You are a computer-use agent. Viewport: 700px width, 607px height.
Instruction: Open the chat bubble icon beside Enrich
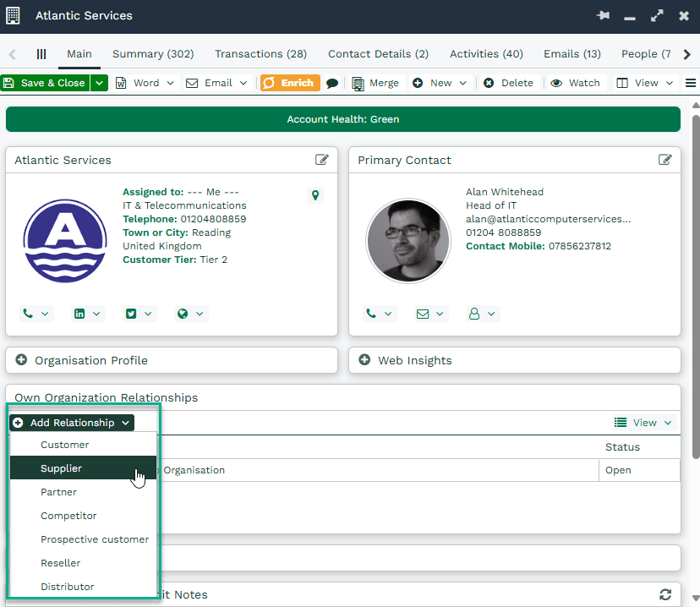click(x=332, y=84)
